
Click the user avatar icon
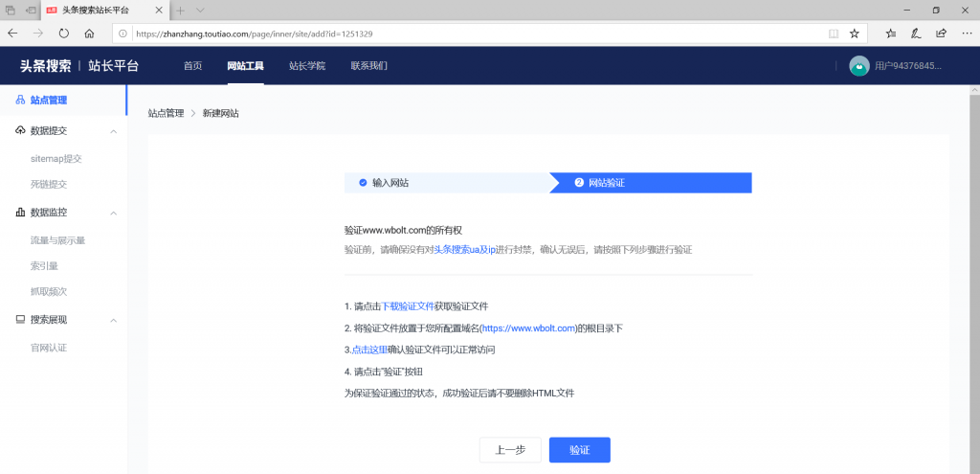[858, 66]
